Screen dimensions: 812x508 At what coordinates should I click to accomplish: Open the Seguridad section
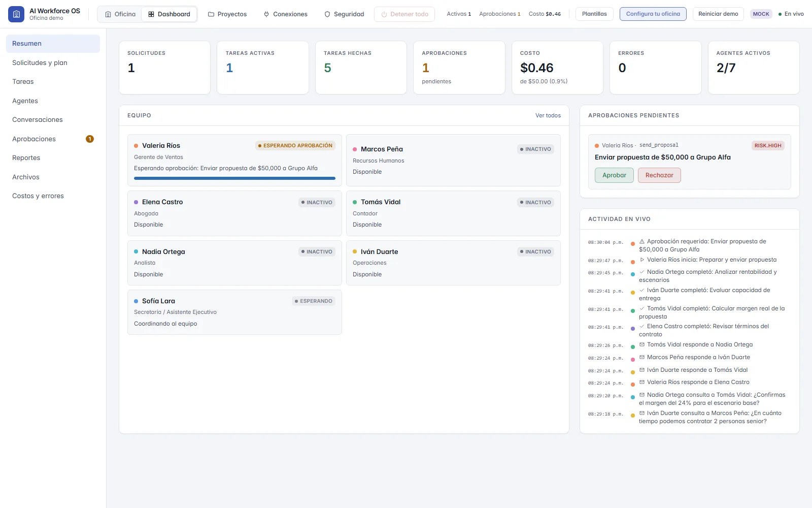(344, 14)
